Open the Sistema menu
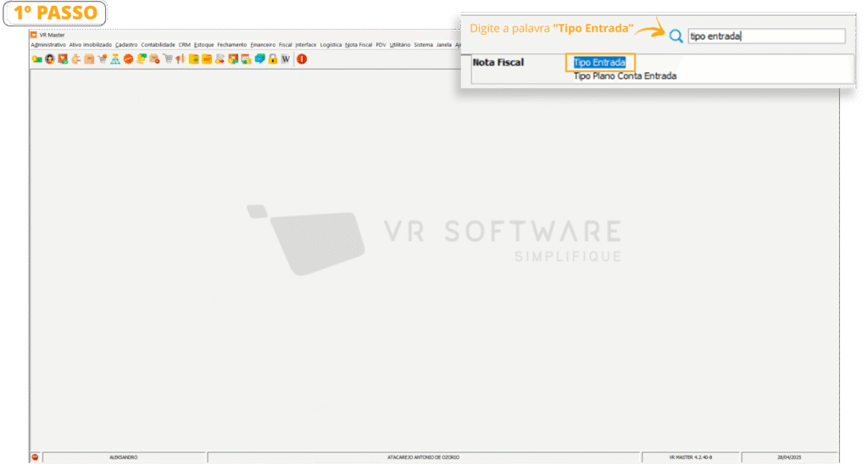 424,45
